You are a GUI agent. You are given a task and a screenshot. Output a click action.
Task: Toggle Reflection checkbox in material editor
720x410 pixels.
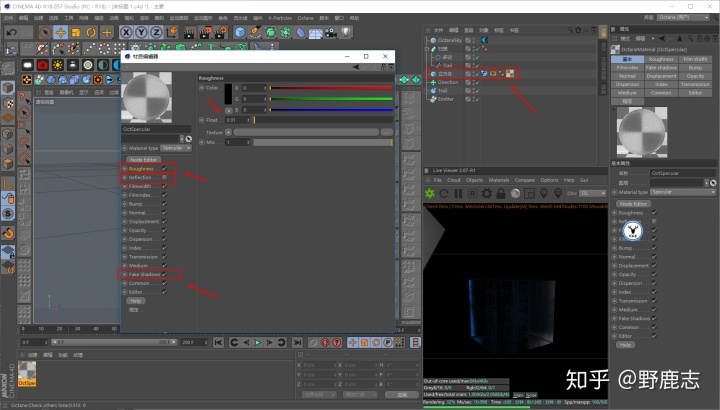point(164,178)
